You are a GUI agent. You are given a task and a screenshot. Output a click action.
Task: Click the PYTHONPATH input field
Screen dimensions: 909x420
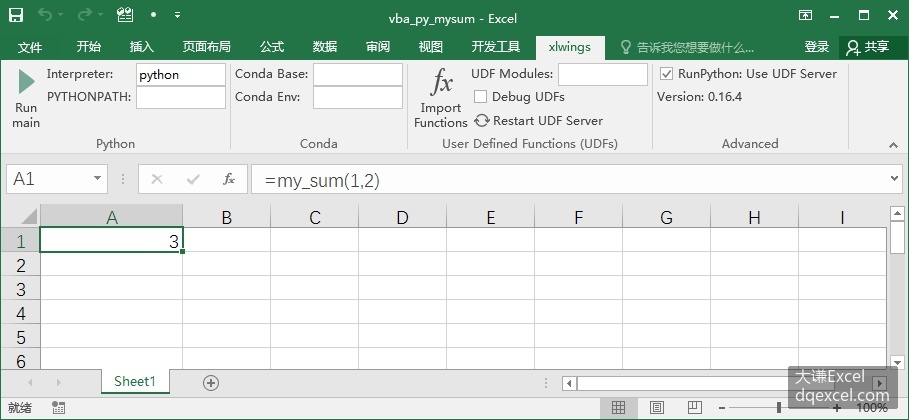(181, 97)
